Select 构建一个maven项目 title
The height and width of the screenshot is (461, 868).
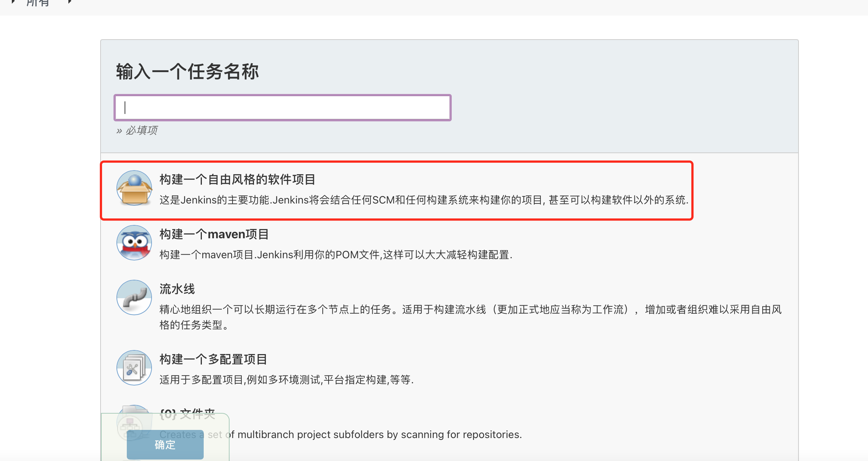[214, 234]
